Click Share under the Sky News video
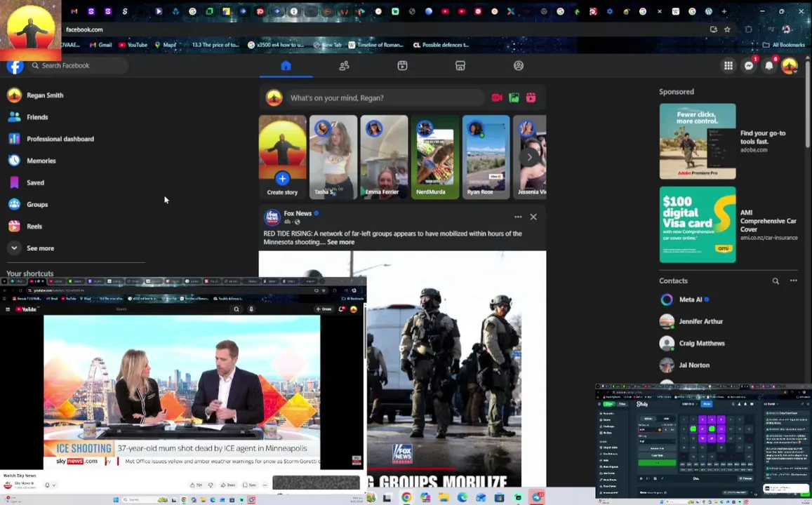This screenshot has width=812, height=505. 228,485
